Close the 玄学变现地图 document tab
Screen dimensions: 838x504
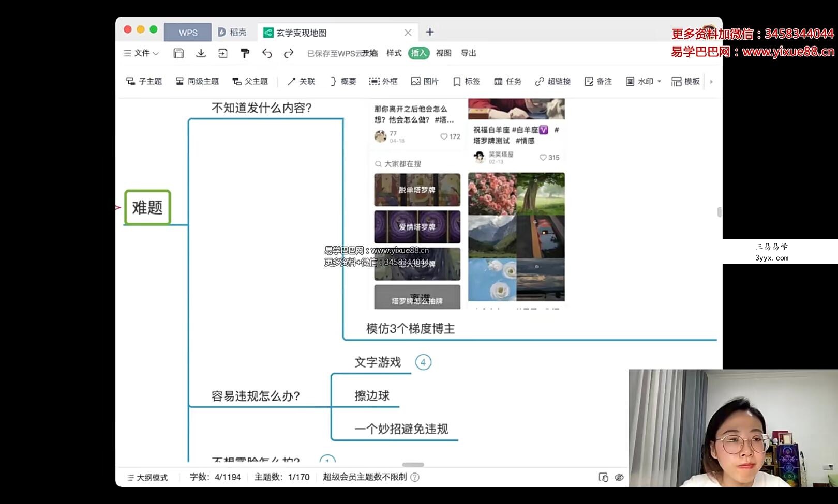[x=408, y=33]
